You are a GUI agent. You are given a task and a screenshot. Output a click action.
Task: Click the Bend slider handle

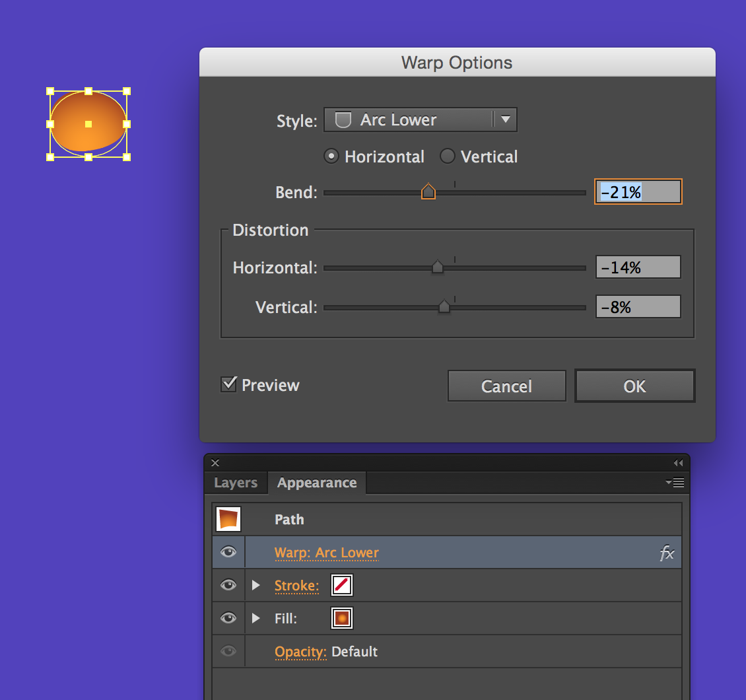(x=428, y=192)
